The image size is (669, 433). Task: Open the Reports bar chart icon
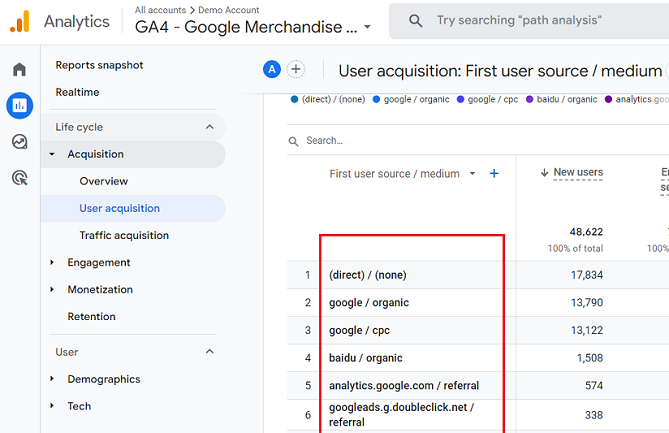(20, 105)
